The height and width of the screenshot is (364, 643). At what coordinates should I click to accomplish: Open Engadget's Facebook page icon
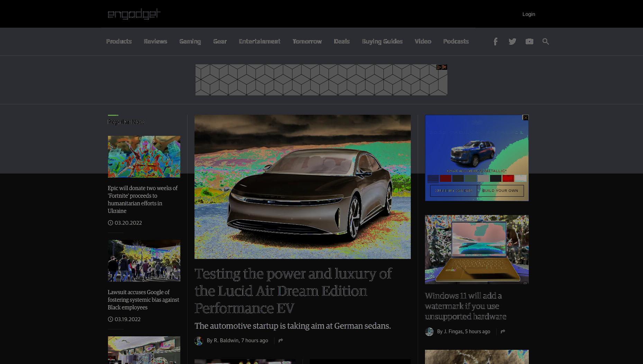tap(495, 41)
